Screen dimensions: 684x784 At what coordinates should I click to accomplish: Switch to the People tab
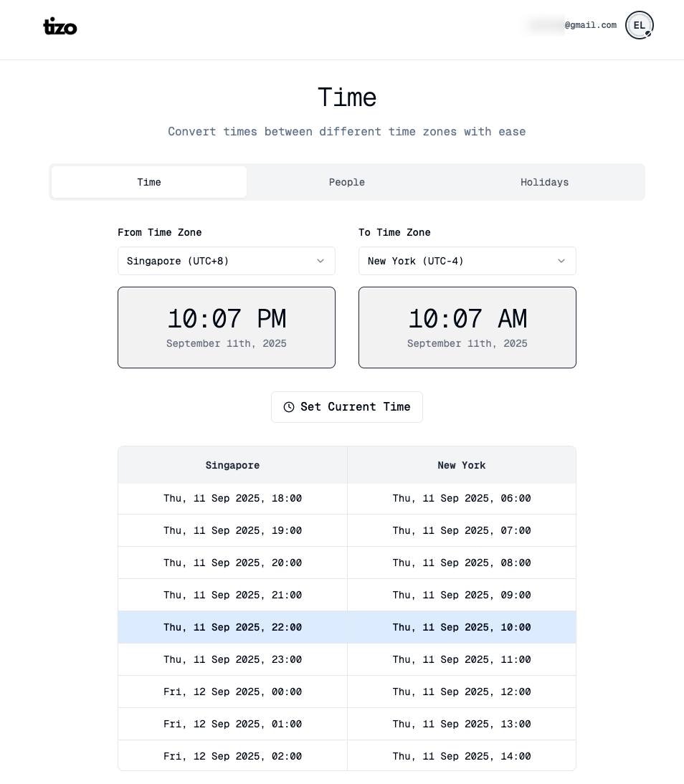[x=347, y=182]
